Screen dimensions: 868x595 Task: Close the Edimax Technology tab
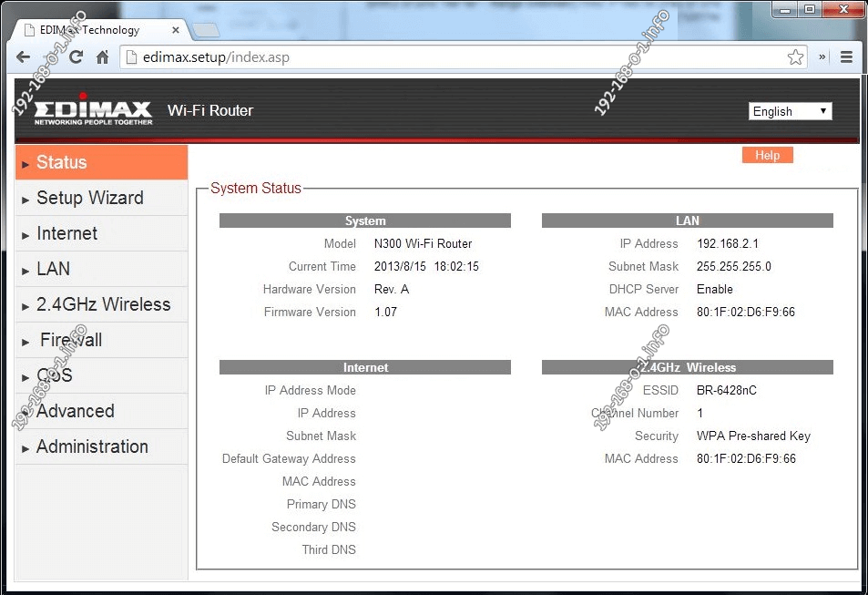176,29
